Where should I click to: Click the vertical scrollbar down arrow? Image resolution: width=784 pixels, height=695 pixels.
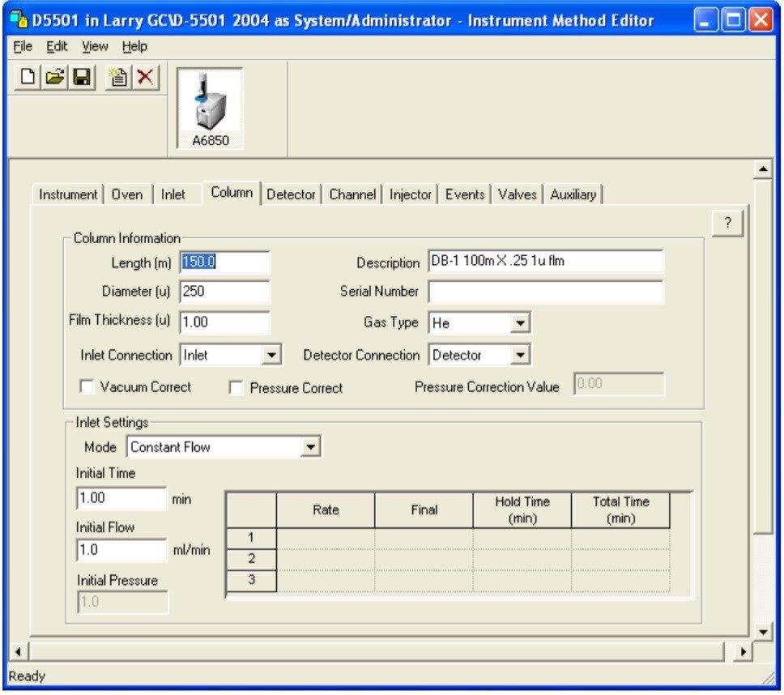763,632
